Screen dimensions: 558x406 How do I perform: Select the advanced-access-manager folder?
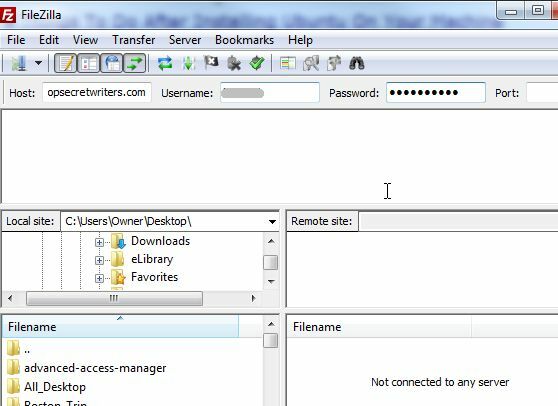pyautogui.click(x=95, y=368)
